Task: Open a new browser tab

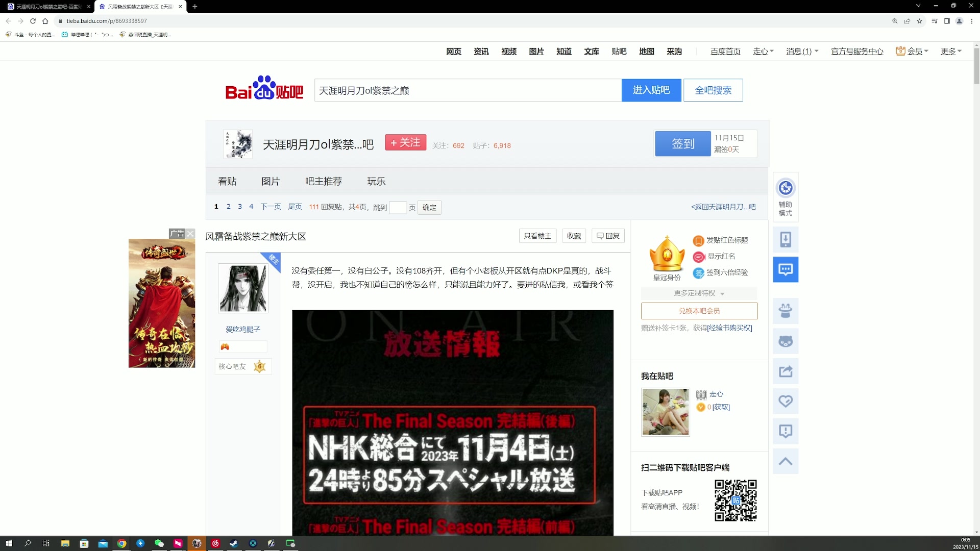Action: coord(195,6)
